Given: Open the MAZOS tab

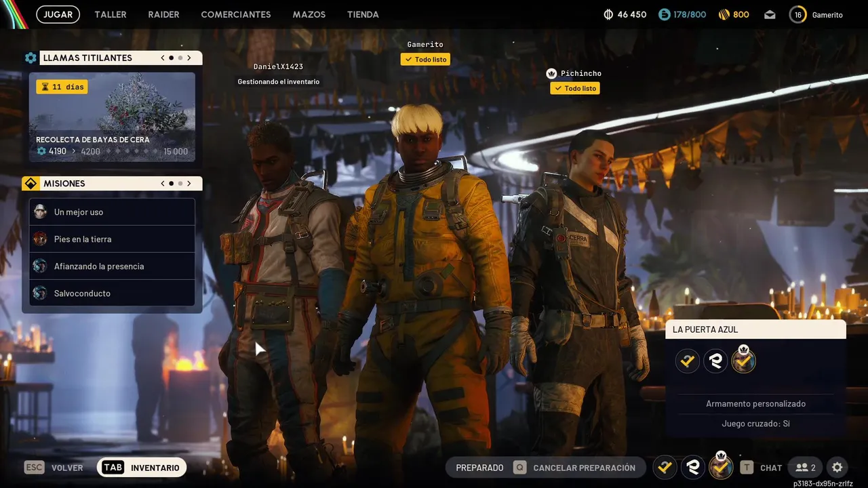Looking at the screenshot, I should click(x=309, y=14).
